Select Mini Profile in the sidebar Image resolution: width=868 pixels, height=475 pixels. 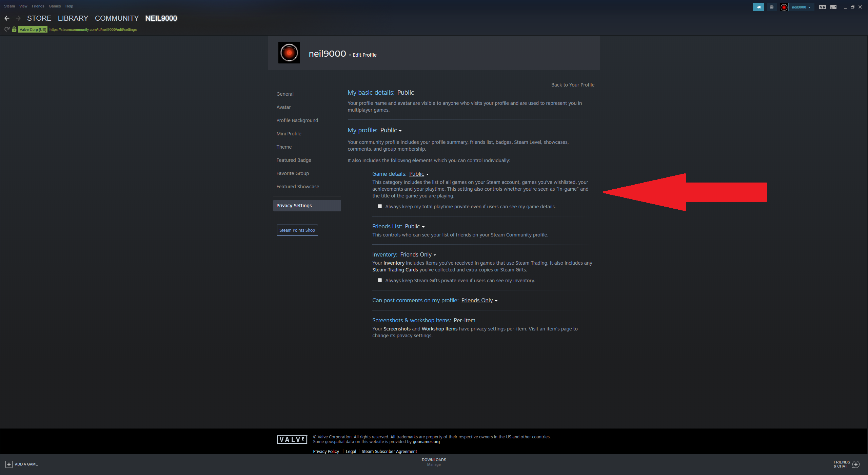289,134
